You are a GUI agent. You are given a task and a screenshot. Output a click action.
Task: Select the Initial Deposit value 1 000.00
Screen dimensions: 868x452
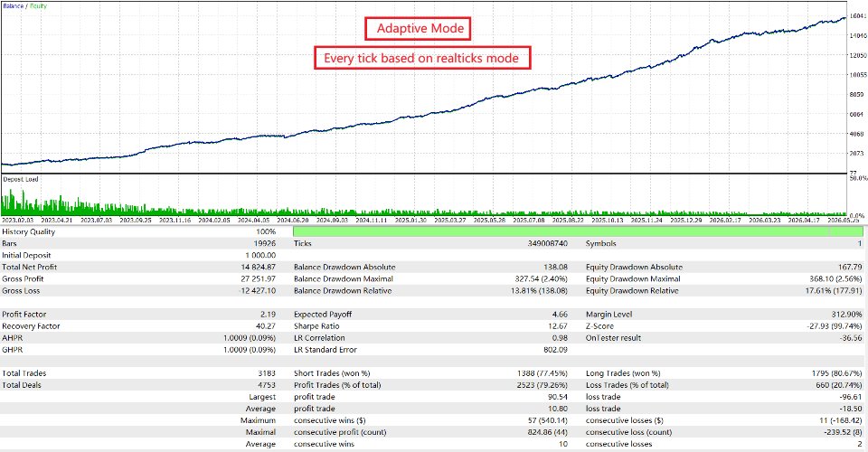tap(260, 255)
